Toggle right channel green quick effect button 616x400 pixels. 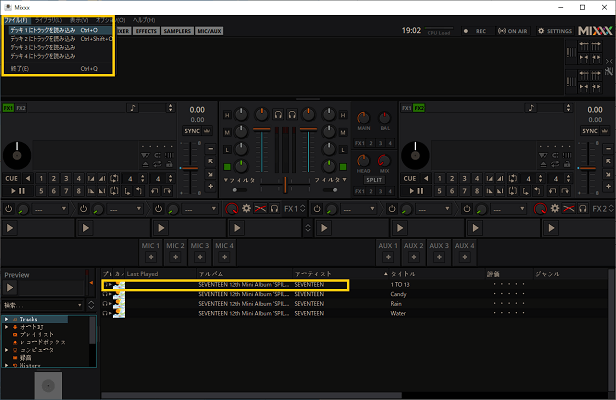point(343,167)
